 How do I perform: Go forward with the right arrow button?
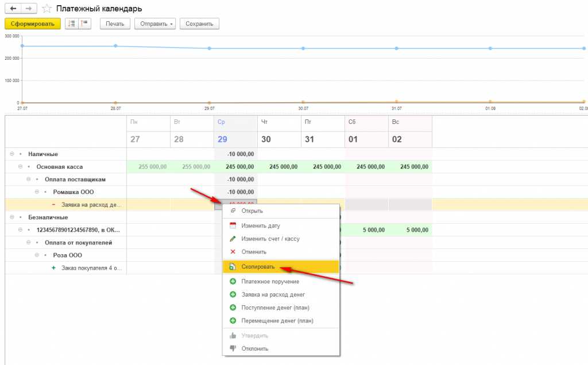point(29,8)
